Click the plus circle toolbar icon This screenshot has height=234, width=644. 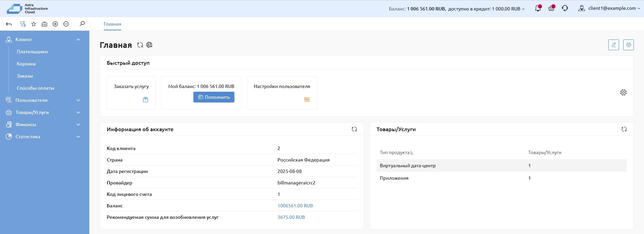coord(55,24)
